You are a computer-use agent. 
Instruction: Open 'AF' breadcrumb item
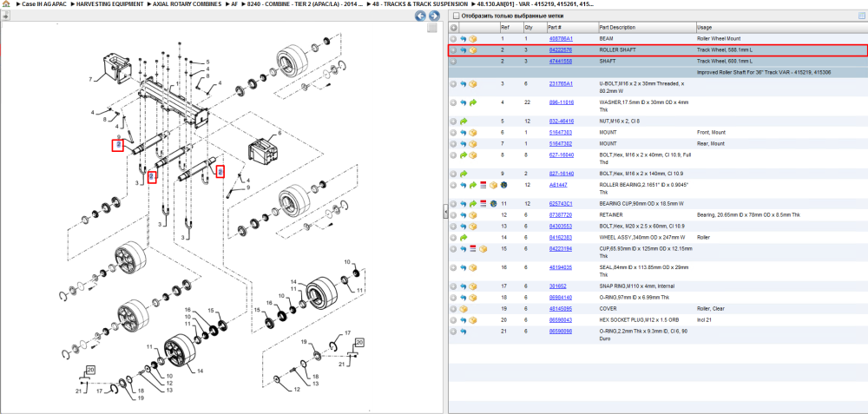click(234, 3)
